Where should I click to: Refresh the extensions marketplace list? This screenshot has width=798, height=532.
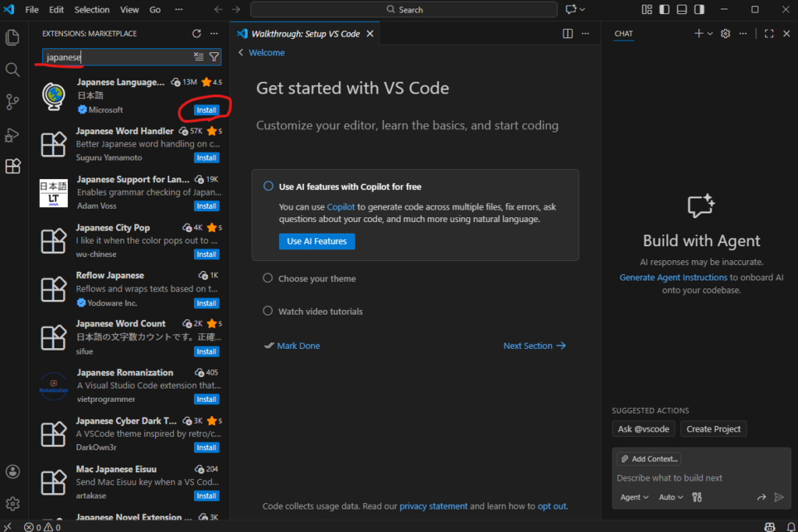coord(196,33)
